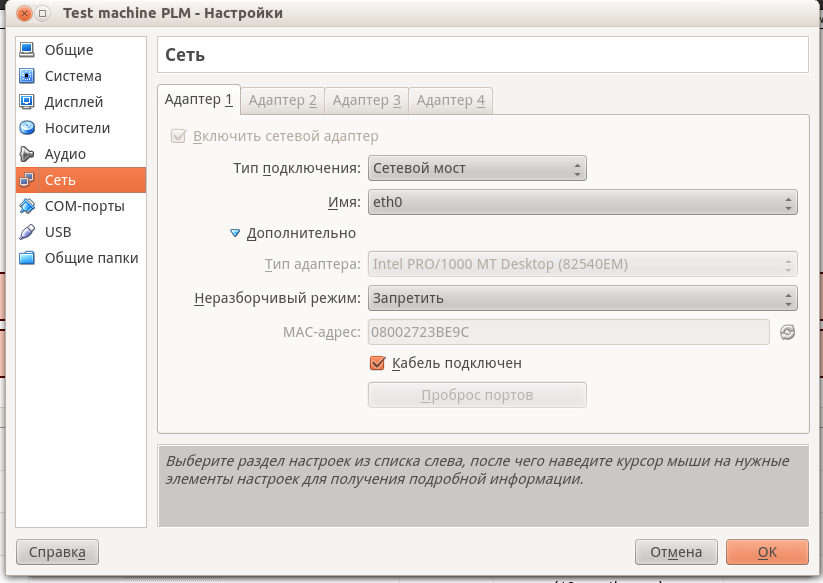The height and width of the screenshot is (583, 823).
Task: Generate a new MAC address with refresh icon
Action: (x=787, y=331)
